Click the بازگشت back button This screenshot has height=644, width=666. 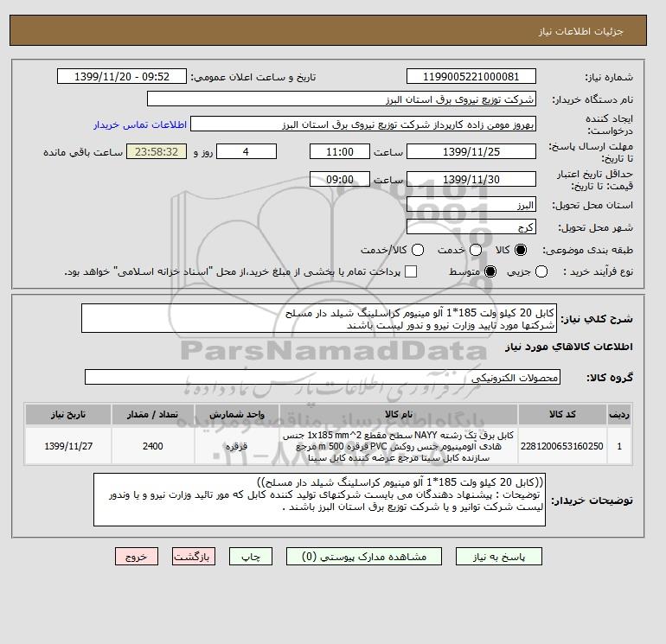click(194, 557)
